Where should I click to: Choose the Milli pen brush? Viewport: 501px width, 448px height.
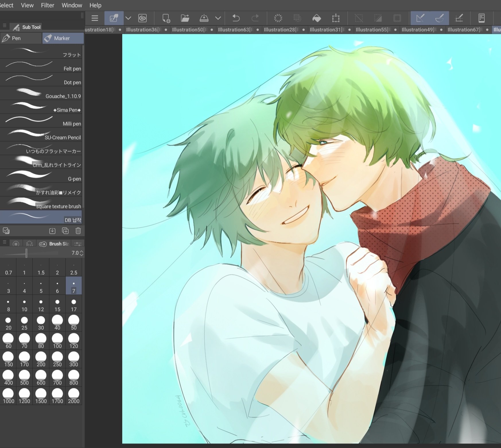coord(41,121)
